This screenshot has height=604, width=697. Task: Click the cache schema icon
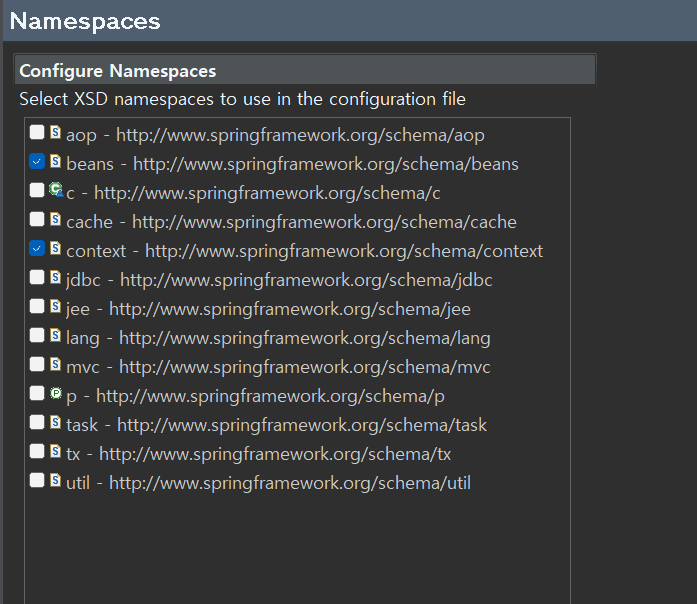pos(56,219)
